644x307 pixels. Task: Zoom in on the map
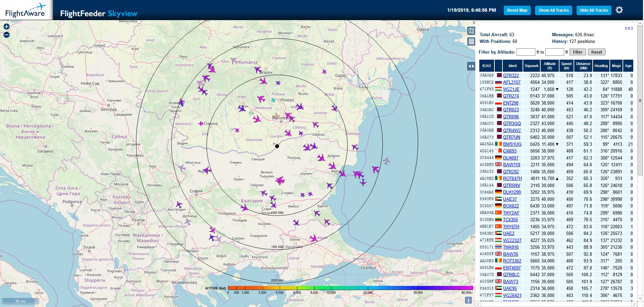(6, 27)
